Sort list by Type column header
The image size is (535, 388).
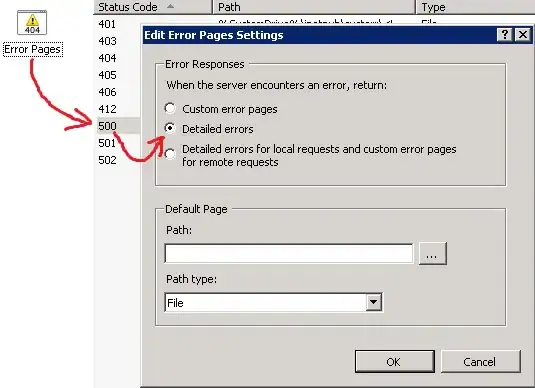[x=475, y=7]
